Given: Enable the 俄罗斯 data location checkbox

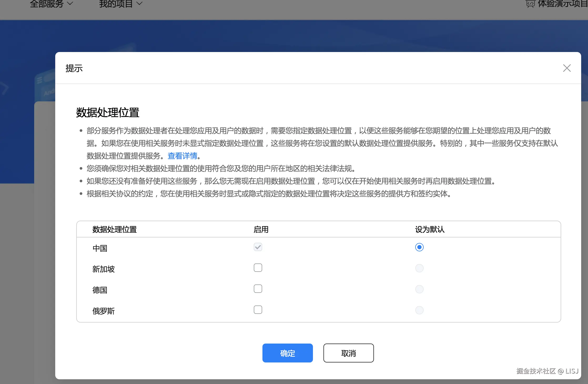Looking at the screenshot, I should click(258, 310).
